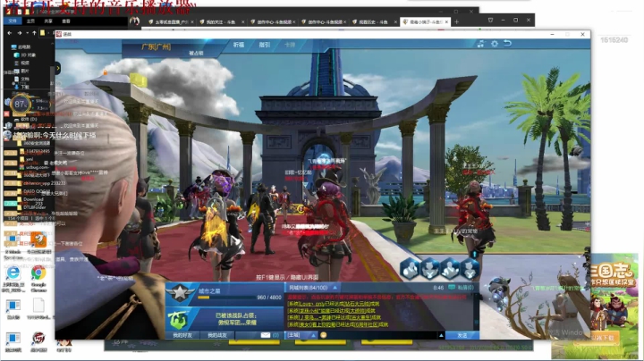This screenshot has height=361, width=644.
Task: Open the 查看 ribbon tab in Explorer
Action: tap(65, 21)
